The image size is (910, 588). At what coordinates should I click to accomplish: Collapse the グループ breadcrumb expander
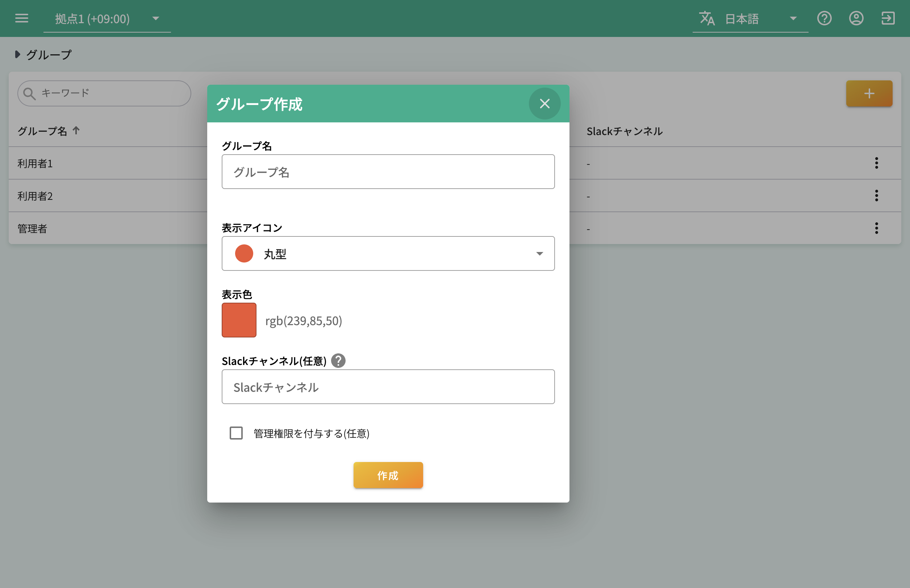(17, 54)
